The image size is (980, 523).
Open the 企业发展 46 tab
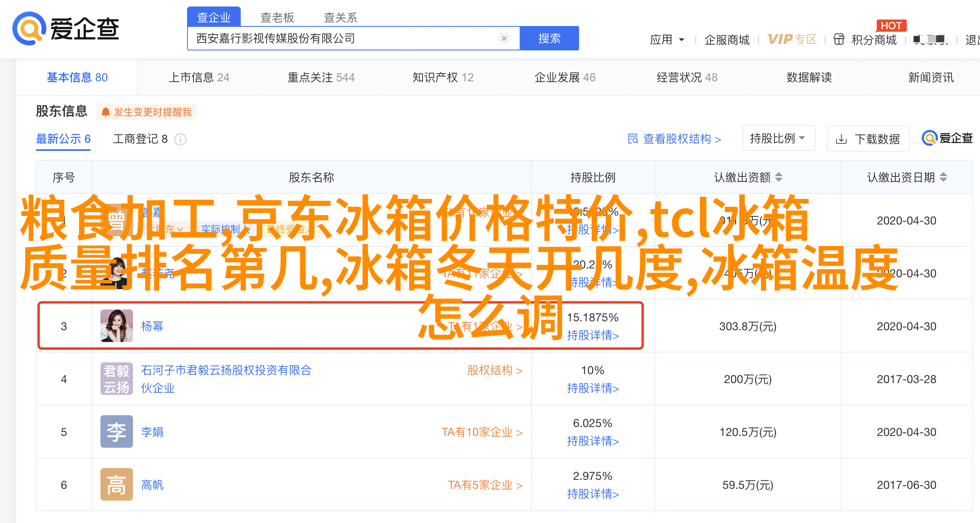565,77
